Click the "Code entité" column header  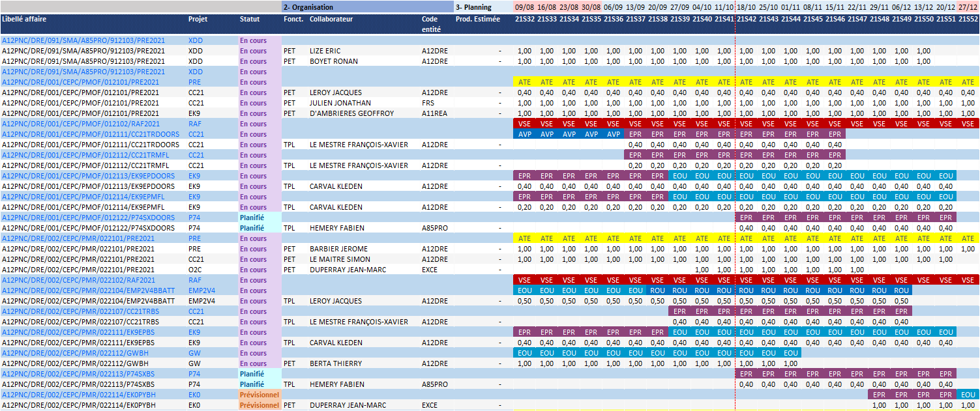pos(430,24)
